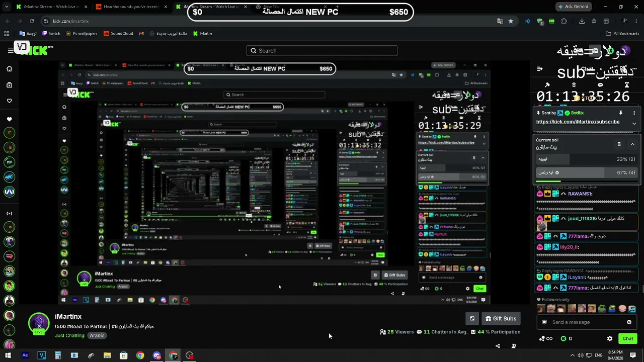Open Kick sidebar hamburger menu
Screen dimensions: 644x362
point(11,50)
